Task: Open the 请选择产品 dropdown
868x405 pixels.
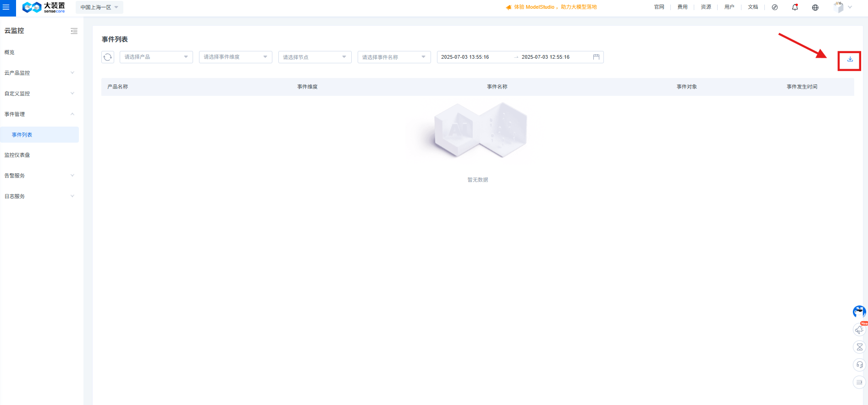Action: 156,57
